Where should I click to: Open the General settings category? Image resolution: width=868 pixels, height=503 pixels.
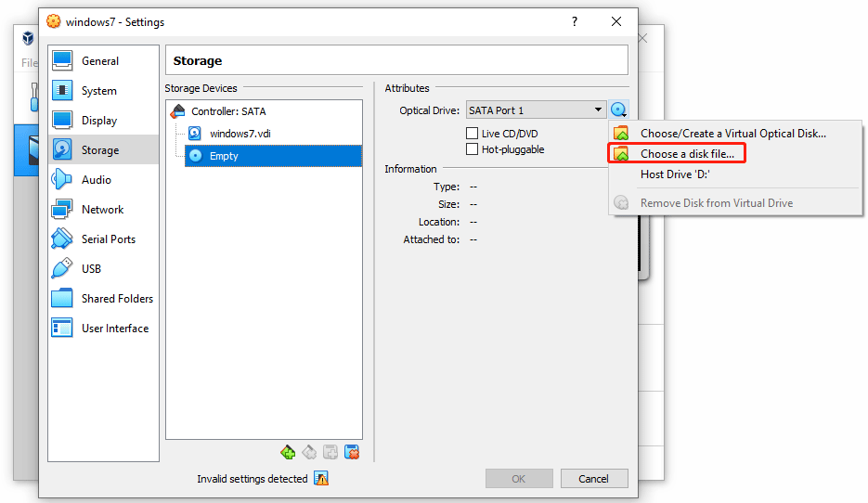(x=104, y=61)
